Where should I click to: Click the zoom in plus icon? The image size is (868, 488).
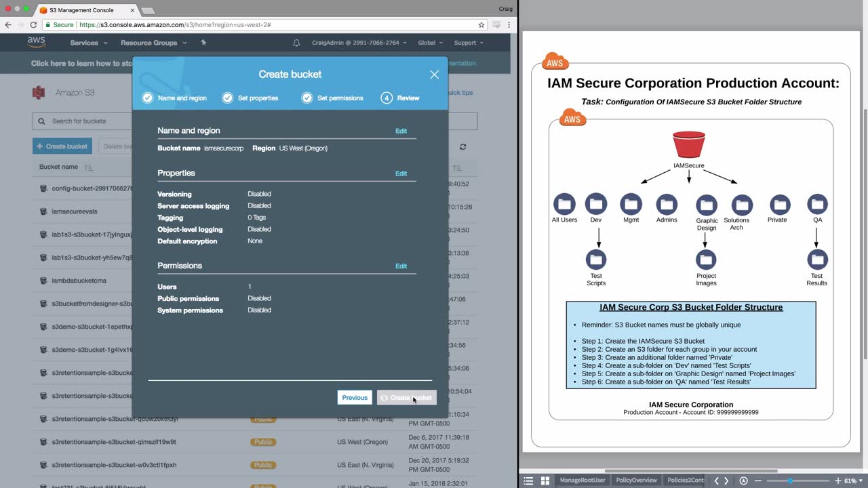click(x=837, y=481)
